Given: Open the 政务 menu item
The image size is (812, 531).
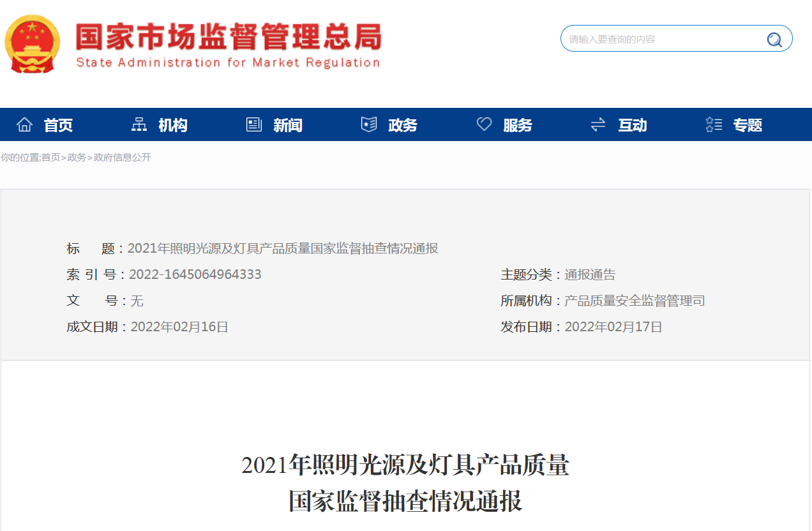Looking at the screenshot, I should click(403, 125).
